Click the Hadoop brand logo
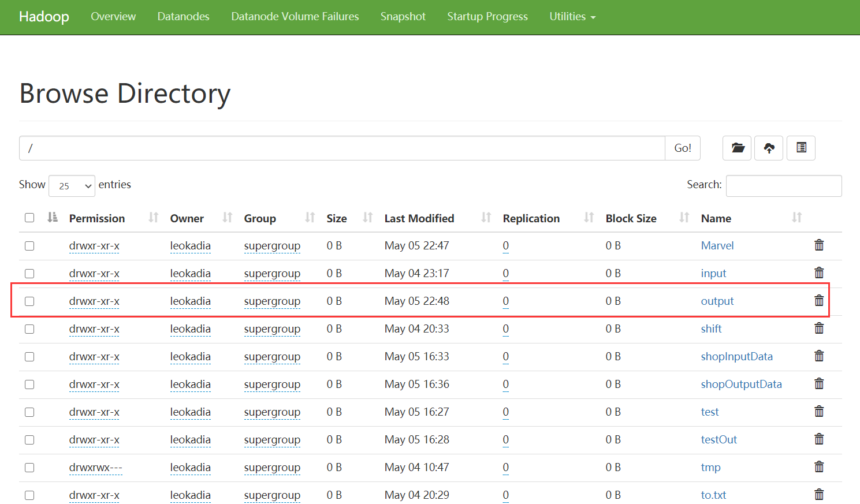Screen dimensions: 860x504 pyautogui.click(x=44, y=17)
